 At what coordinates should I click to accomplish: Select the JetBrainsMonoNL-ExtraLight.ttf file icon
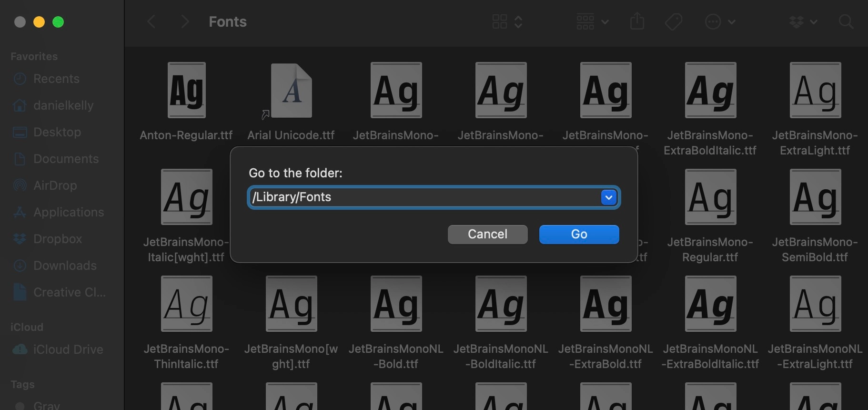click(815, 304)
